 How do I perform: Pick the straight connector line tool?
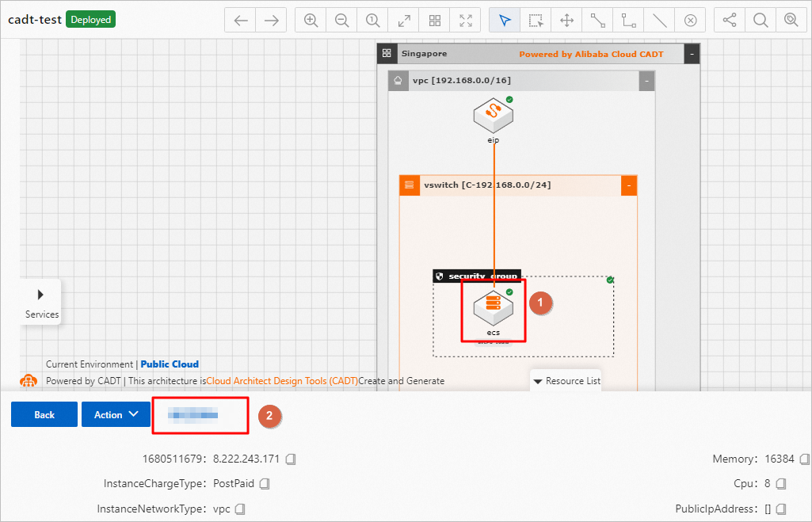[x=597, y=20]
